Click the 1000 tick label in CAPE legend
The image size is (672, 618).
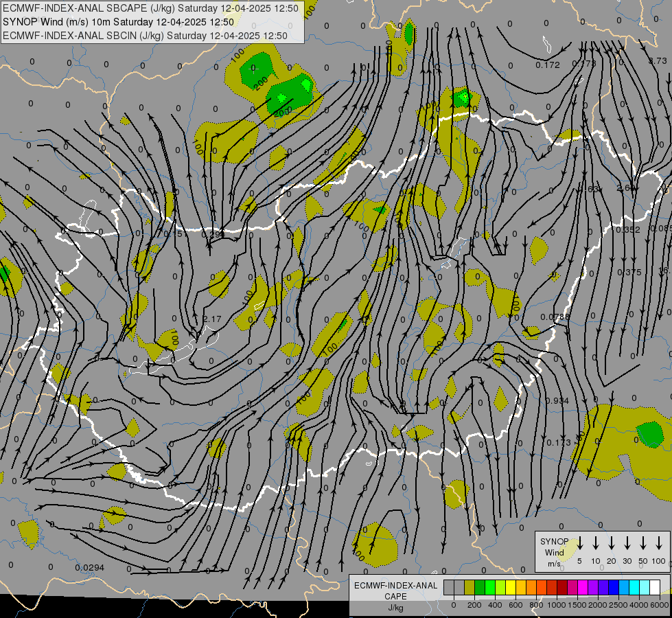(x=557, y=605)
